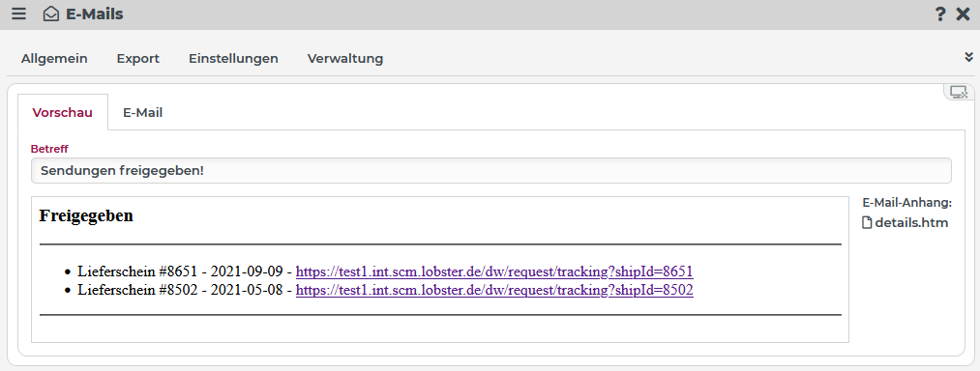Open the Export menu
The width and height of the screenshot is (980, 371).
(138, 59)
